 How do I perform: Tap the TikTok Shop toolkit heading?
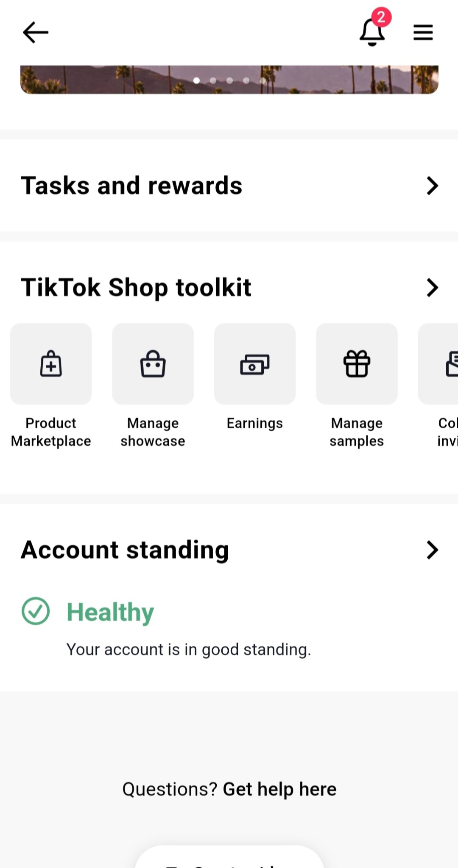click(x=136, y=288)
